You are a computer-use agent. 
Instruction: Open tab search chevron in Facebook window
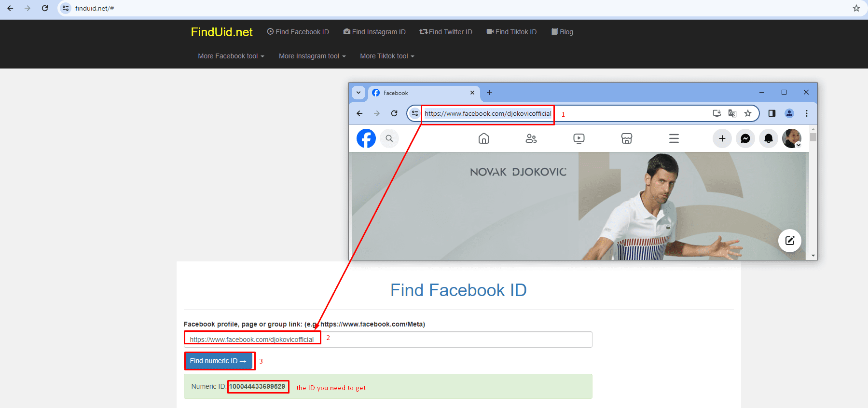click(x=358, y=93)
